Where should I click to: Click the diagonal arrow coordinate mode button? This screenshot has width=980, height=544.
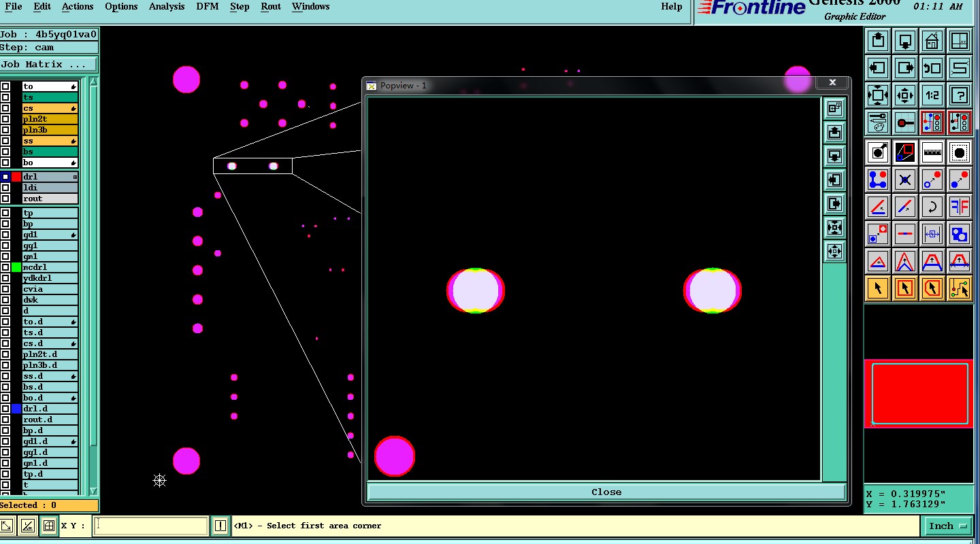tap(7, 526)
